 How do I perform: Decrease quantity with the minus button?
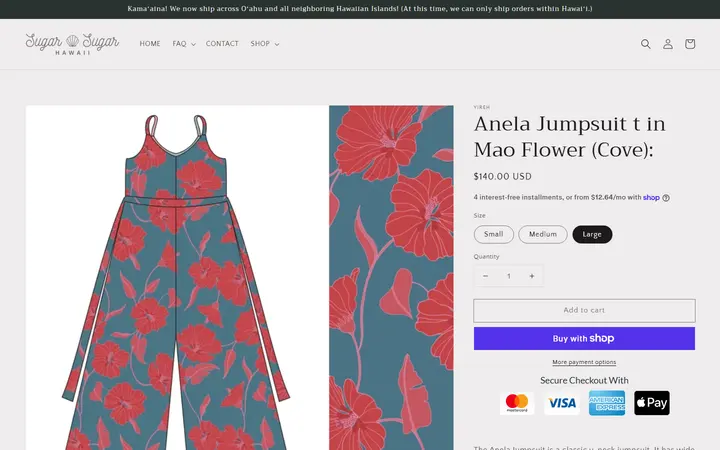pos(485,276)
